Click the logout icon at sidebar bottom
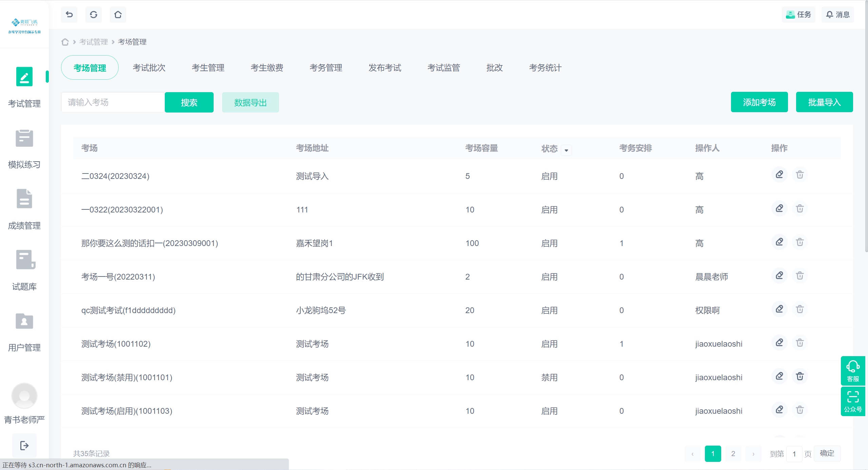The height and width of the screenshot is (470, 868). pyautogui.click(x=24, y=445)
